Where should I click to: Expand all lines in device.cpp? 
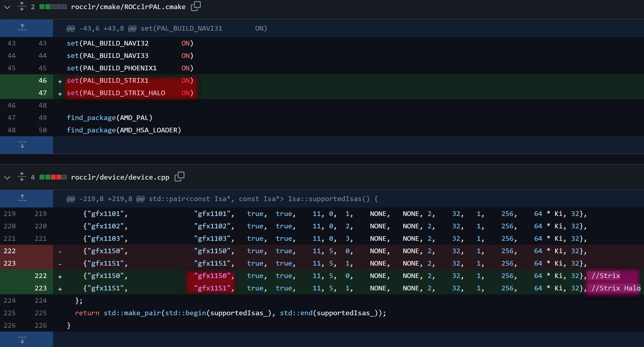coord(22,177)
